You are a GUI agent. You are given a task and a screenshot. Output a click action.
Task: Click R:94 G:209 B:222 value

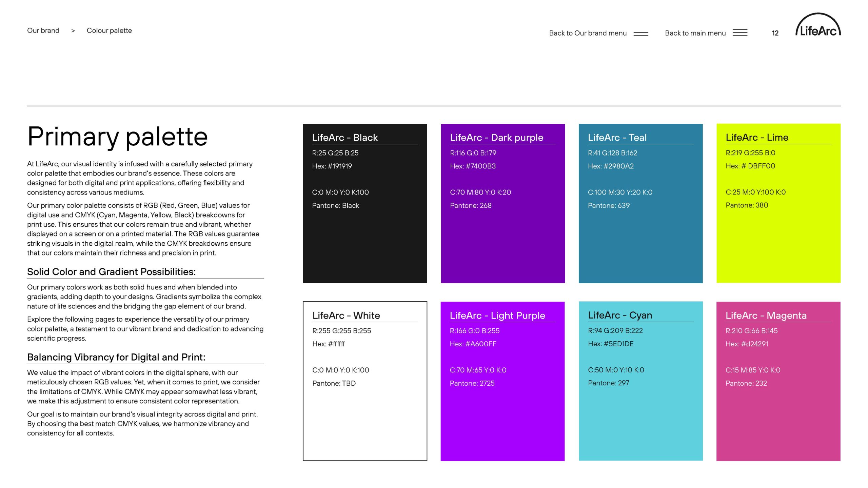point(615,330)
